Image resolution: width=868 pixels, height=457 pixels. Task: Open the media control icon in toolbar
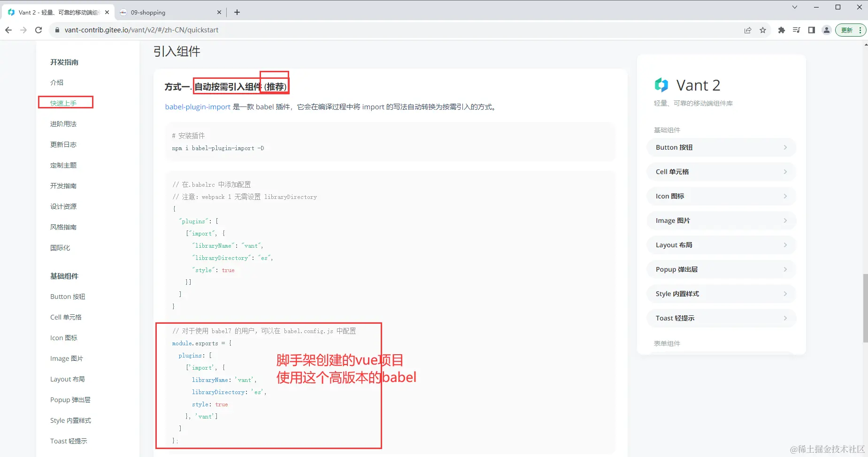pos(796,30)
